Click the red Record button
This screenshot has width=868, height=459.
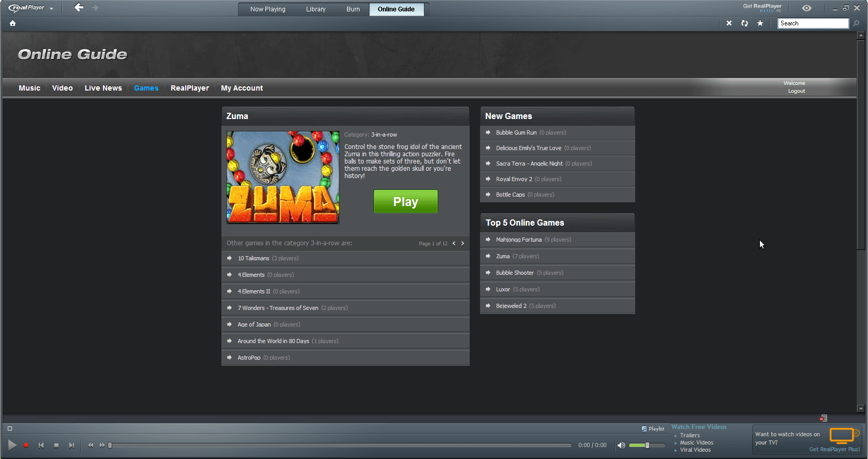[26, 445]
